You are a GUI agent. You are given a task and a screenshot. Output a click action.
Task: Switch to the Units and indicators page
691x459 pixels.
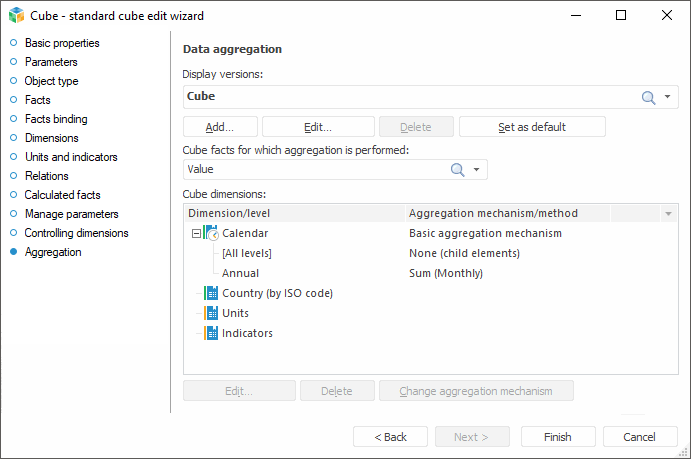pyautogui.click(x=70, y=157)
